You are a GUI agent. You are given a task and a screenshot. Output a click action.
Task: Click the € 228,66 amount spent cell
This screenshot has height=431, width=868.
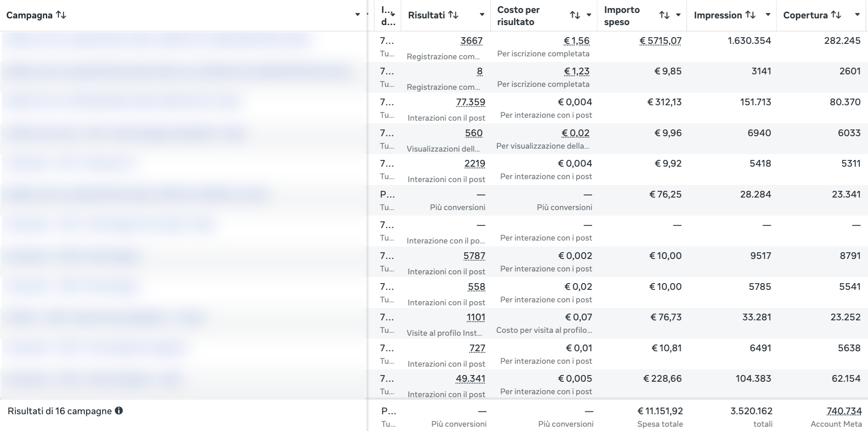point(663,379)
